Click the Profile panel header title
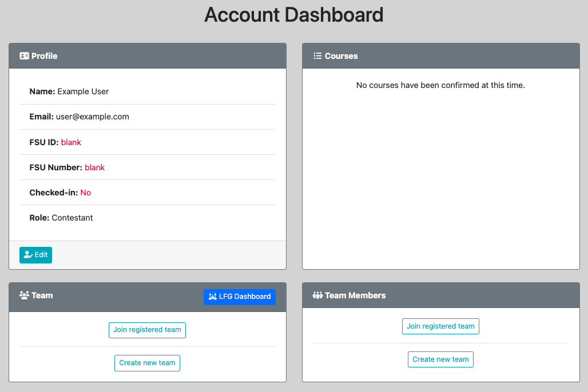Image resolution: width=588 pixels, height=392 pixels. [x=44, y=56]
